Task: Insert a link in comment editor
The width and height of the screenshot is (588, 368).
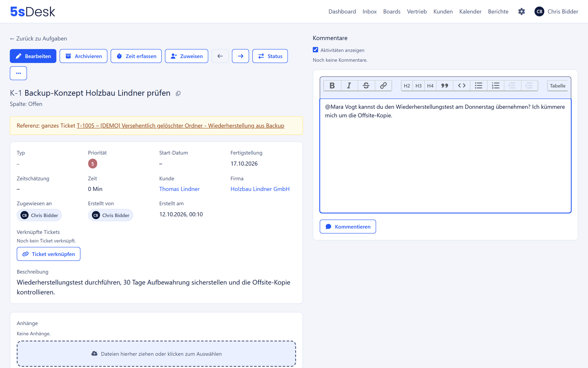Action: (383, 85)
